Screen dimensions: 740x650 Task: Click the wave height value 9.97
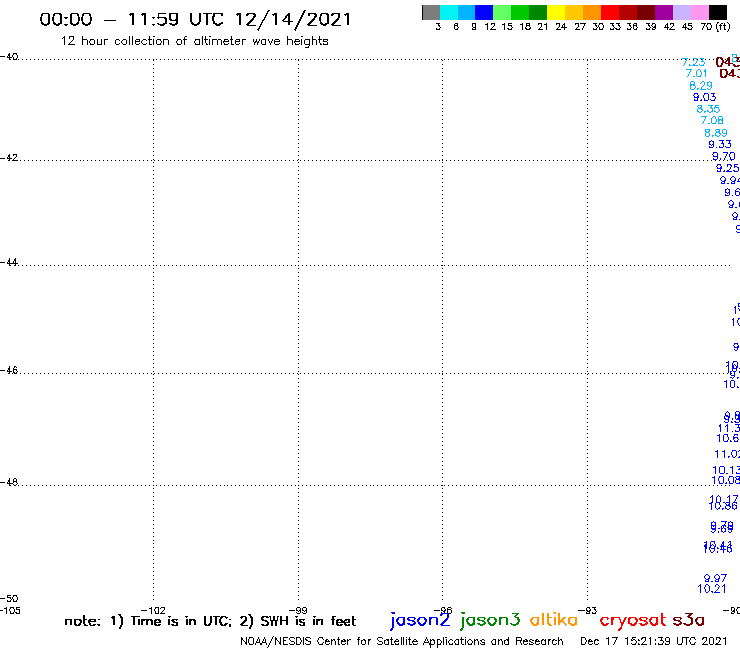(715, 578)
